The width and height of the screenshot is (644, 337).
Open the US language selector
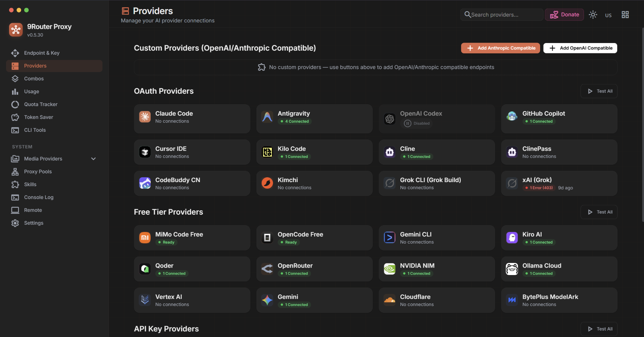coord(608,15)
